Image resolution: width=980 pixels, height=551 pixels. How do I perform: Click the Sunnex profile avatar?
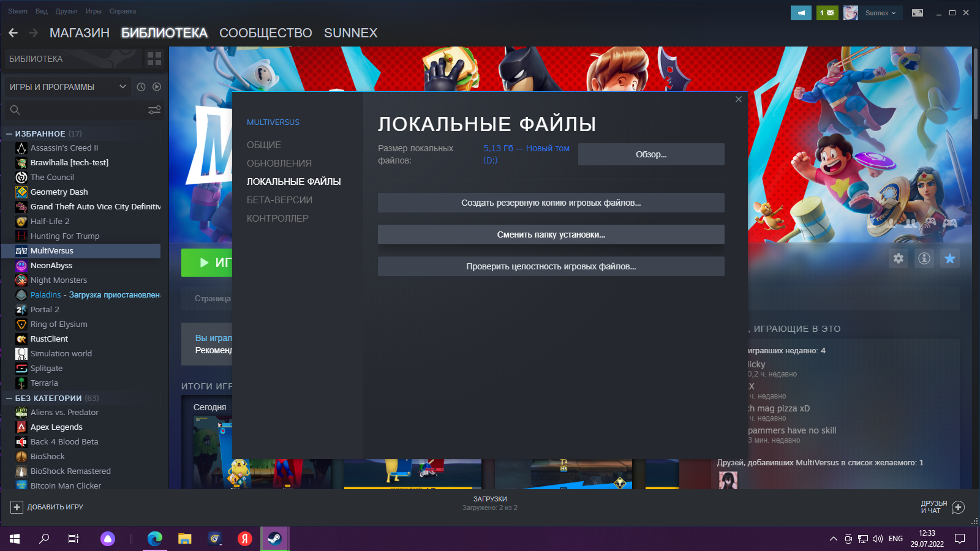[851, 13]
